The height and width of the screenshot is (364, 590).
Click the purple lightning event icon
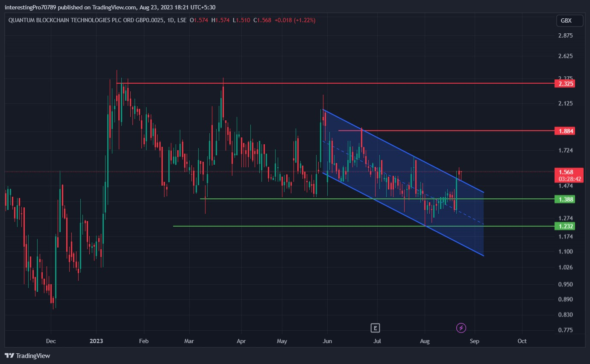461,328
